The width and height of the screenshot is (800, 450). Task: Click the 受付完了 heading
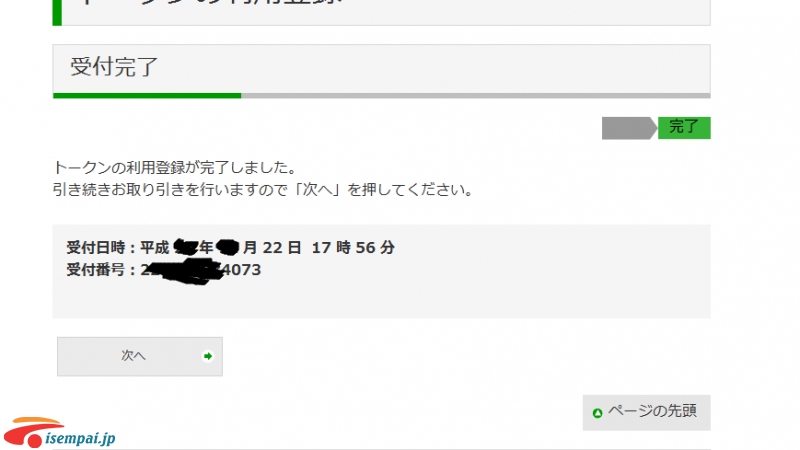pos(114,67)
